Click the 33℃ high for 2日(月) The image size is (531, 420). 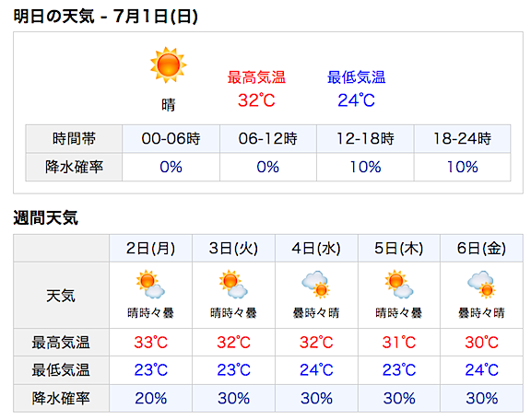pos(150,342)
